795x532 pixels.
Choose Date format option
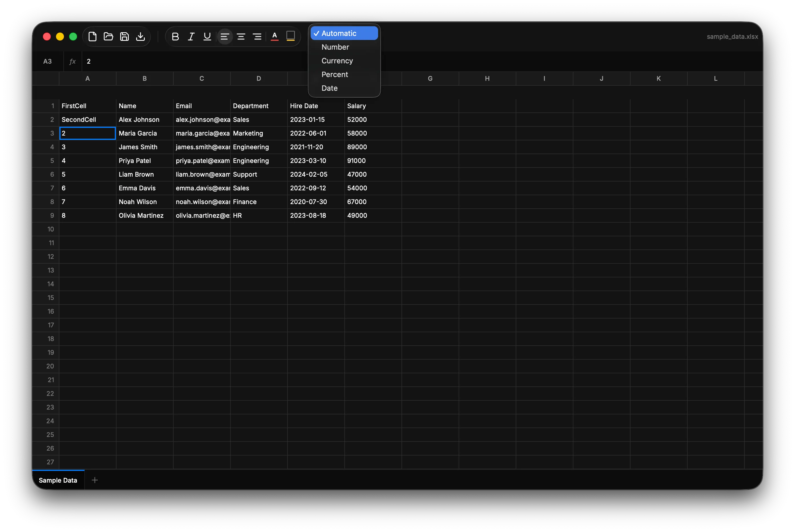344,88
